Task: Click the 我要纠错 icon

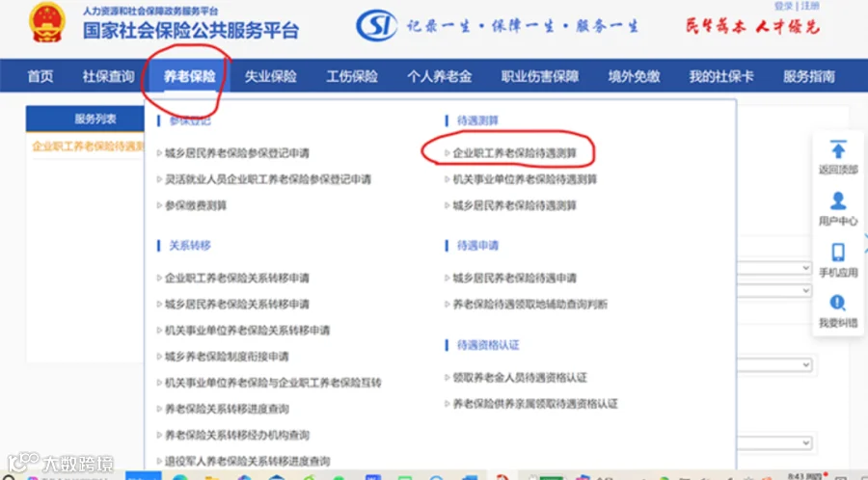Action: click(x=837, y=303)
